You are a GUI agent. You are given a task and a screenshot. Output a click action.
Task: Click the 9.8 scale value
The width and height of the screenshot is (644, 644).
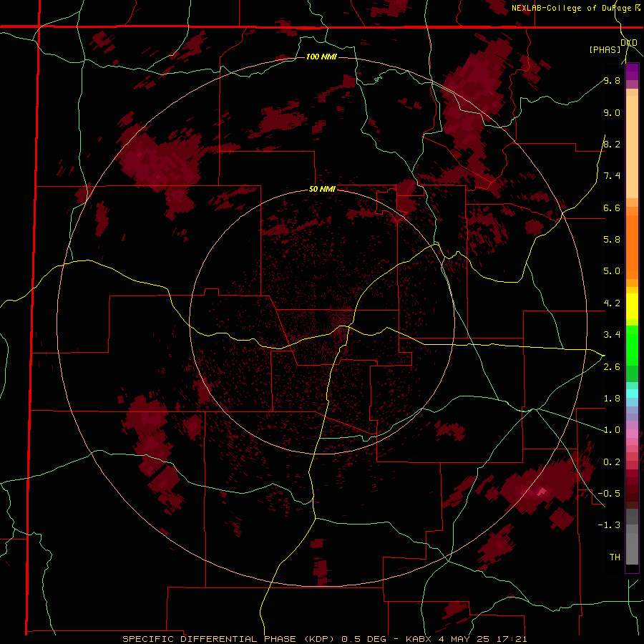[x=612, y=80]
